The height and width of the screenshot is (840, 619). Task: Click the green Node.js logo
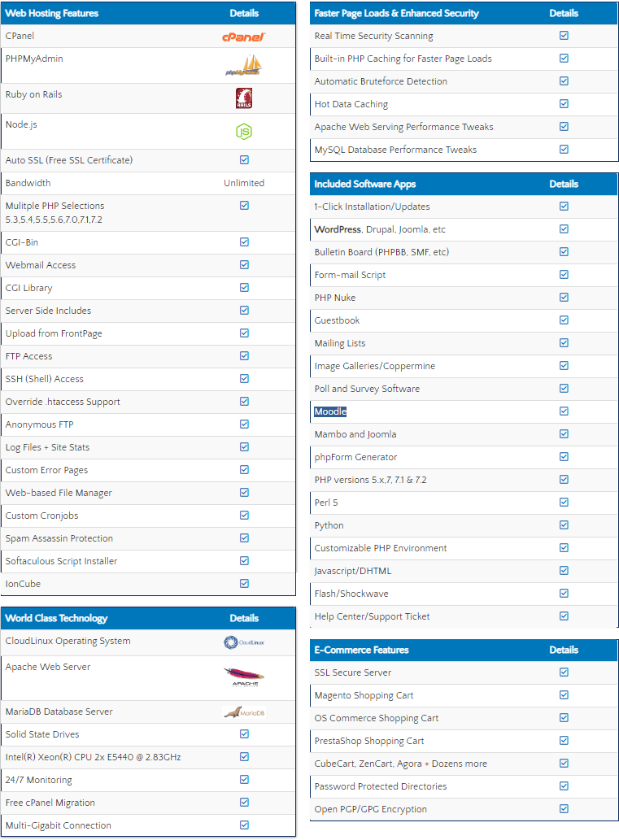click(x=244, y=131)
